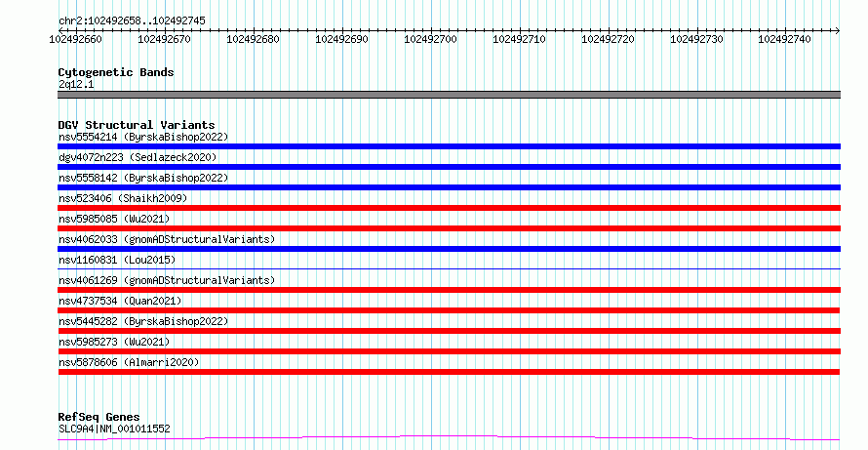Click ruler position 102492730

(x=696, y=39)
